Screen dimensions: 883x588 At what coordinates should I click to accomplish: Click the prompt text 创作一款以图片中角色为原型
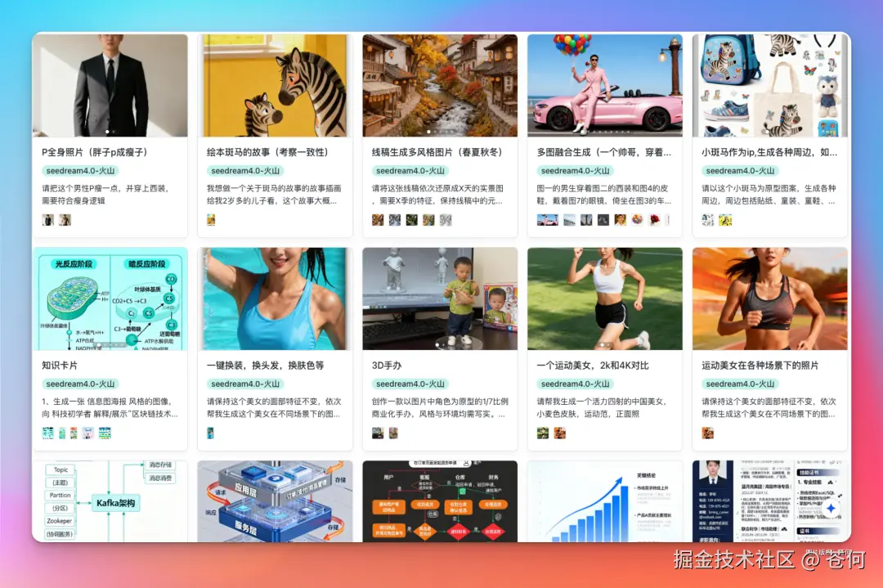440,408
